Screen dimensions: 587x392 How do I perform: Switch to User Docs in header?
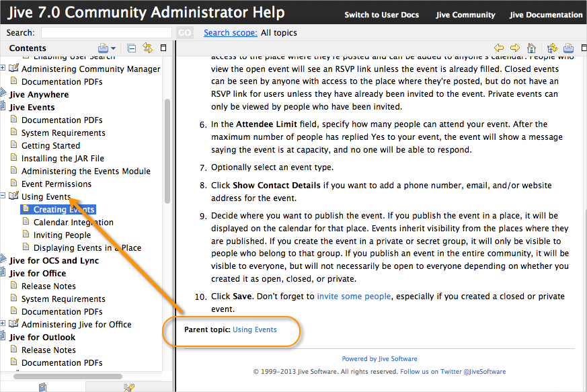click(x=381, y=15)
